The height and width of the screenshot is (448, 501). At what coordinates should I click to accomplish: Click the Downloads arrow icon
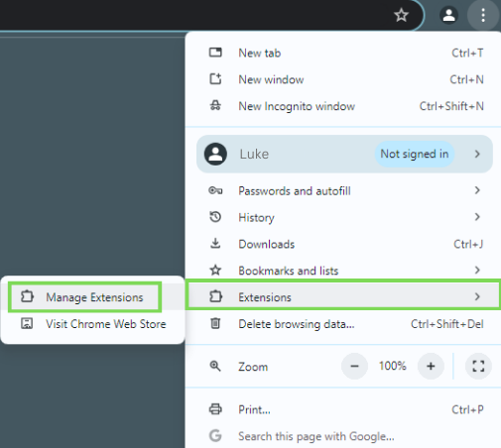click(x=215, y=244)
